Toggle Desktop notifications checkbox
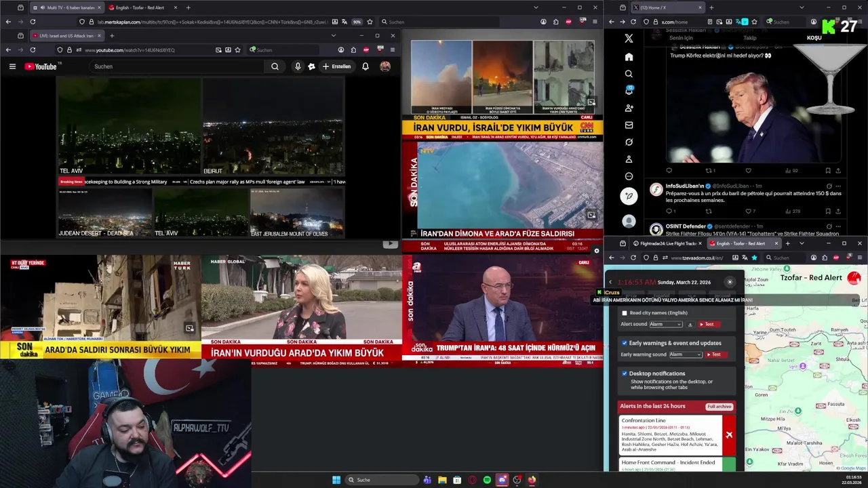The height and width of the screenshot is (488, 868). 625,373
